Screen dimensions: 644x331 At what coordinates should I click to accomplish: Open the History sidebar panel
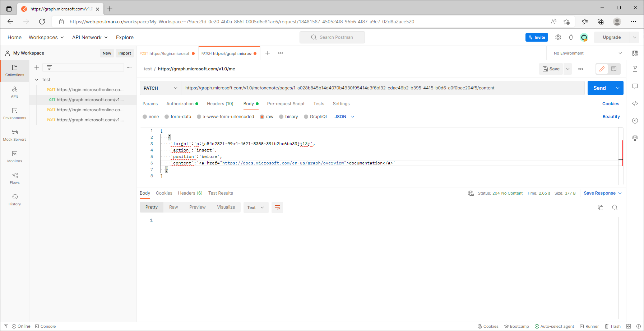click(x=15, y=200)
